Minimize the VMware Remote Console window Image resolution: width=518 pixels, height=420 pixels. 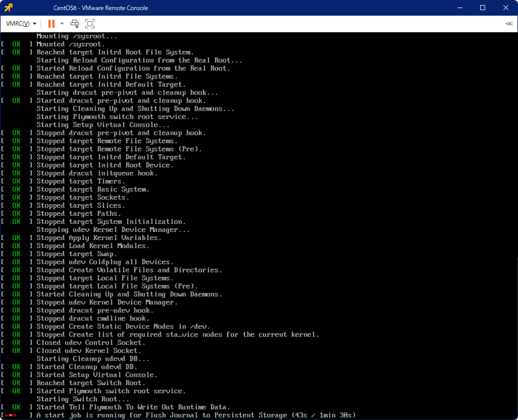pos(459,8)
